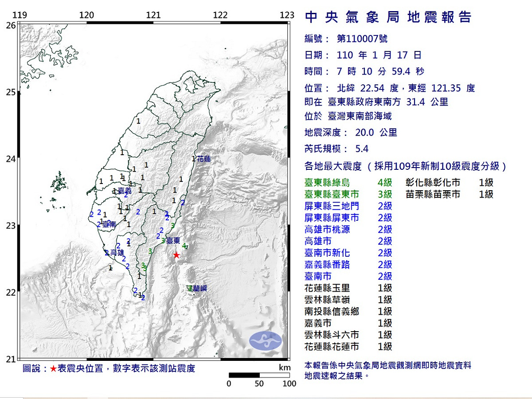Click the map label 花蓮
The image size is (532, 399).
[x=203, y=159]
